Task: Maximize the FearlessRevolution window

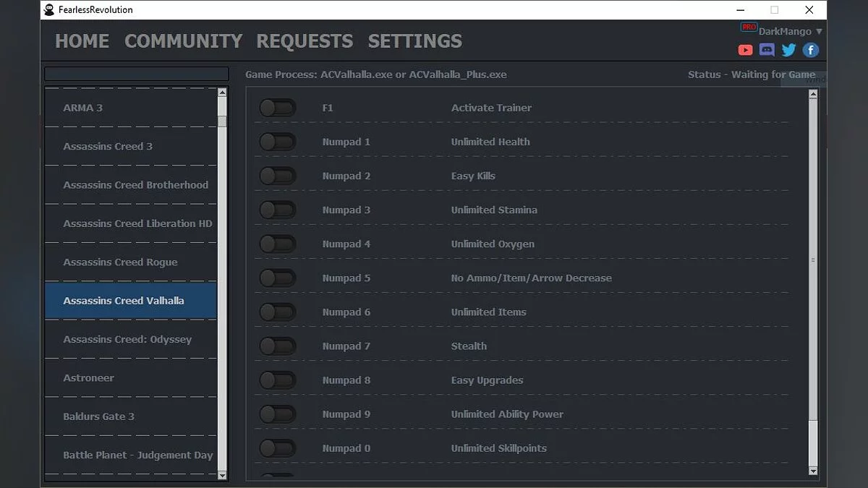Action: click(x=775, y=9)
